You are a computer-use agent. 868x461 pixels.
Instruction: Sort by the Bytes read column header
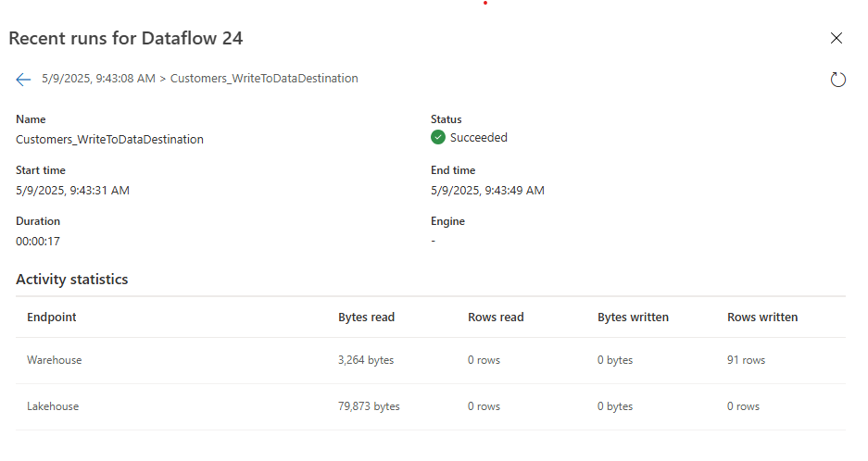(366, 318)
